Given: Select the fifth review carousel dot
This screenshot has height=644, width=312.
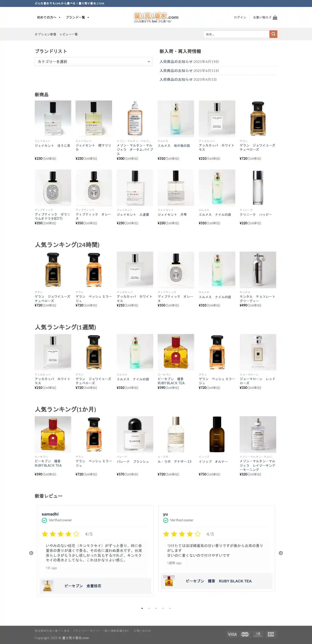Looking at the screenshot, I should 170,608.
